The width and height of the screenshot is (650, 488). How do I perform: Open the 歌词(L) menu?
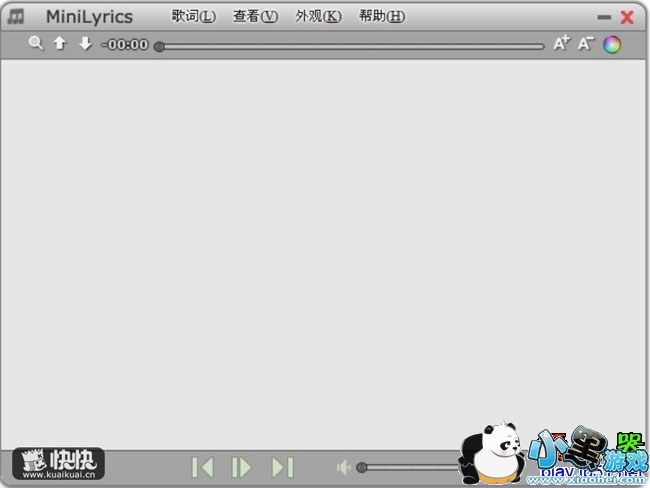[194, 16]
